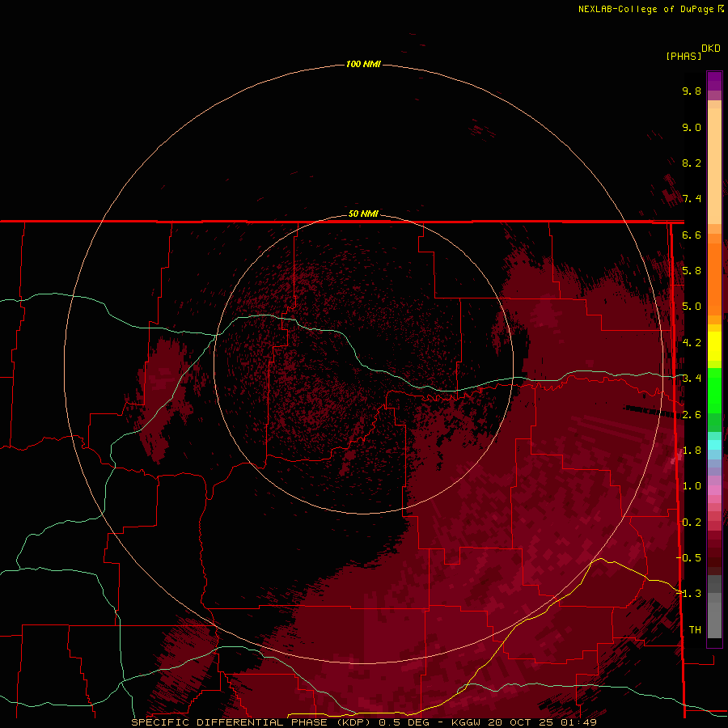Click the 100 NMI range ring label
728x728 pixels.
point(363,64)
